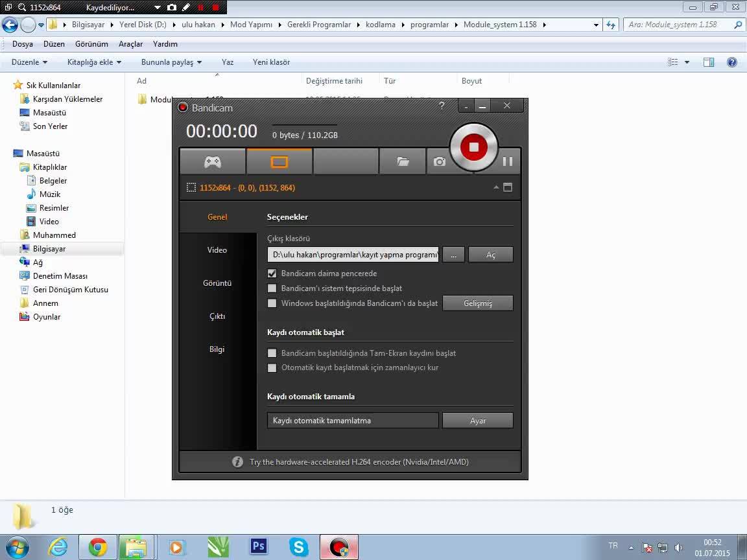Click the volume speaker tray icon

678,548
